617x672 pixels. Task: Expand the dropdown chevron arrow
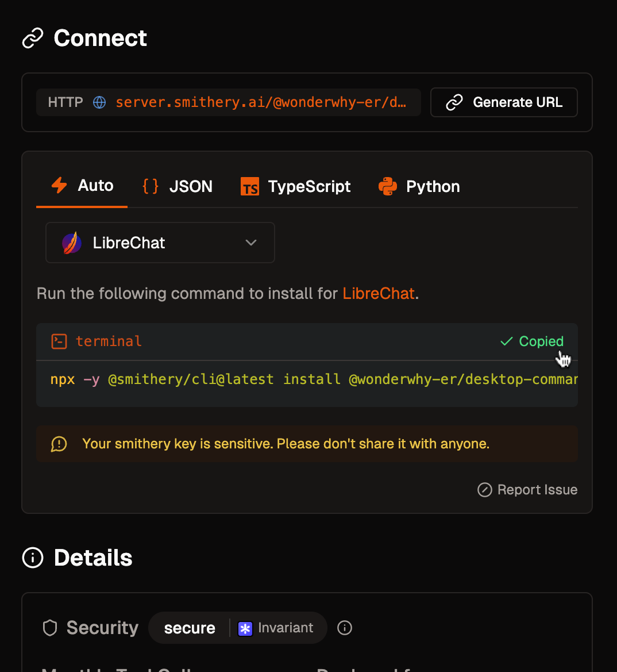tap(251, 243)
